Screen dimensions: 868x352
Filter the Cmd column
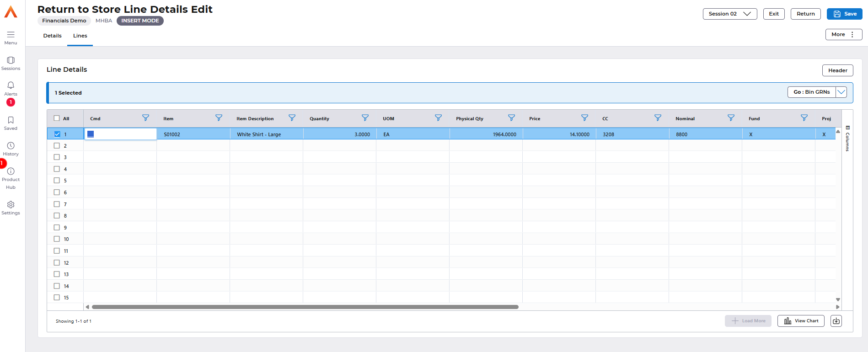pyautogui.click(x=145, y=118)
